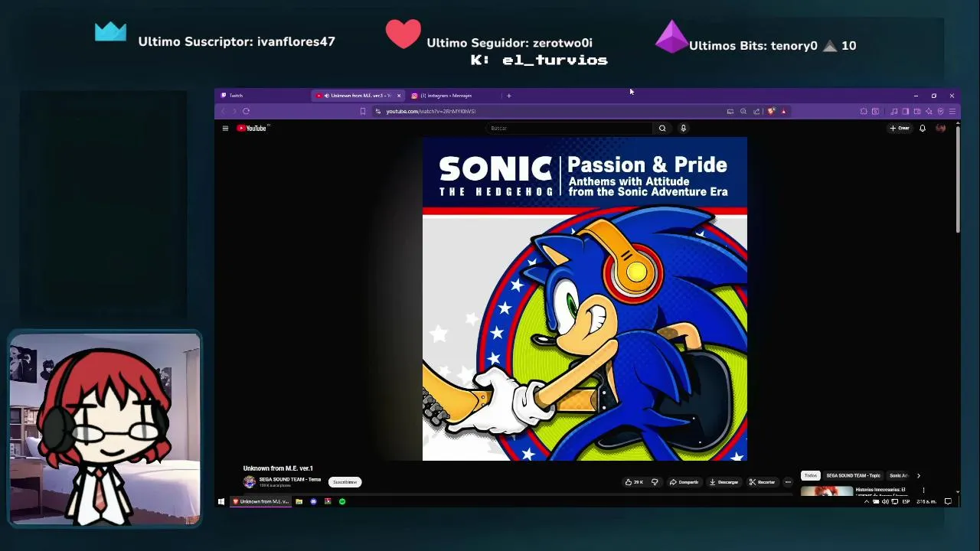The image size is (980, 551).
Task: Dislike the video with thumbs down
Action: point(655,482)
